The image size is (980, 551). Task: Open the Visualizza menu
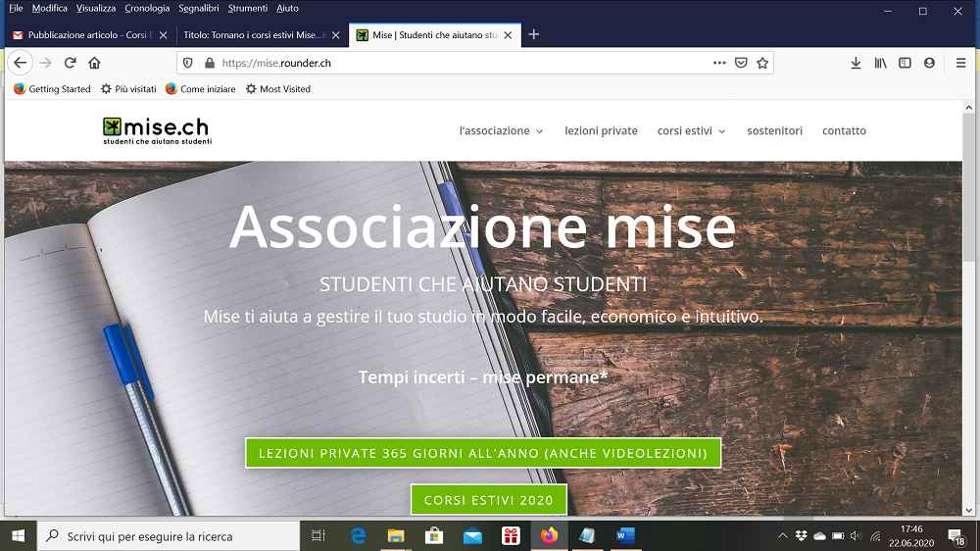(x=96, y=8)
